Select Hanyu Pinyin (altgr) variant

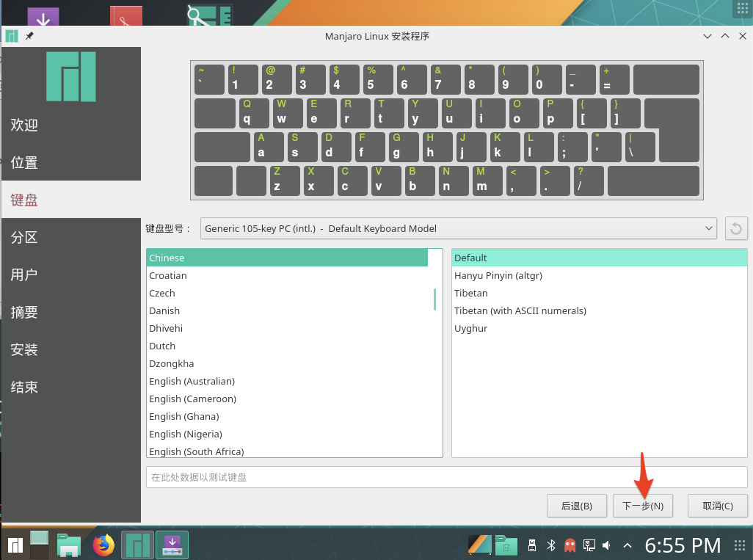(x=600, y=276)
